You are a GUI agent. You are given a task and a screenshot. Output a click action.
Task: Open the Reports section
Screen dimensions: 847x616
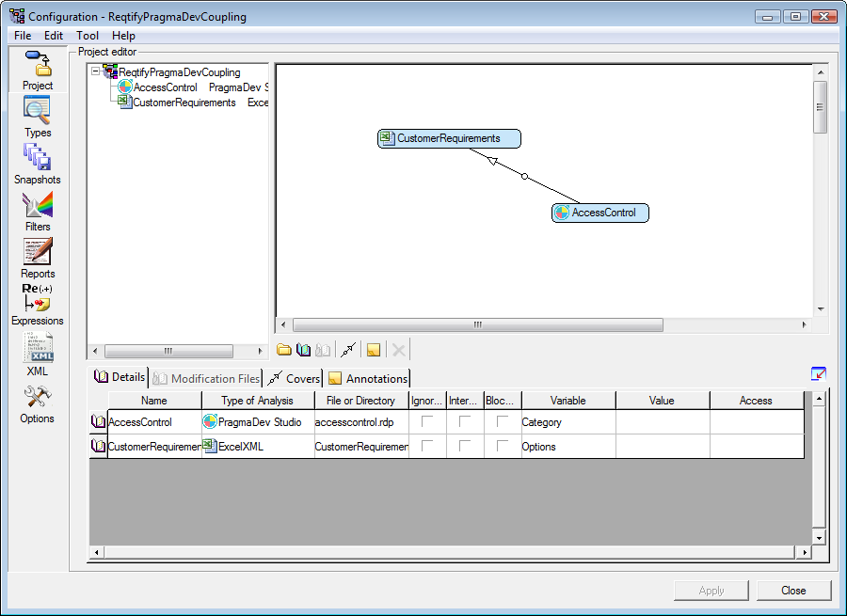pos(38,258)
